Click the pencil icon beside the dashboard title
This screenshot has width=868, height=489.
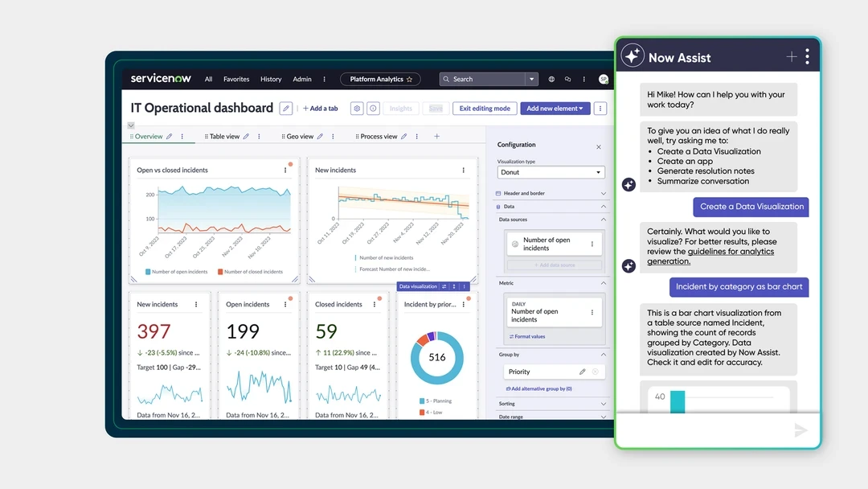click(286, 109)
